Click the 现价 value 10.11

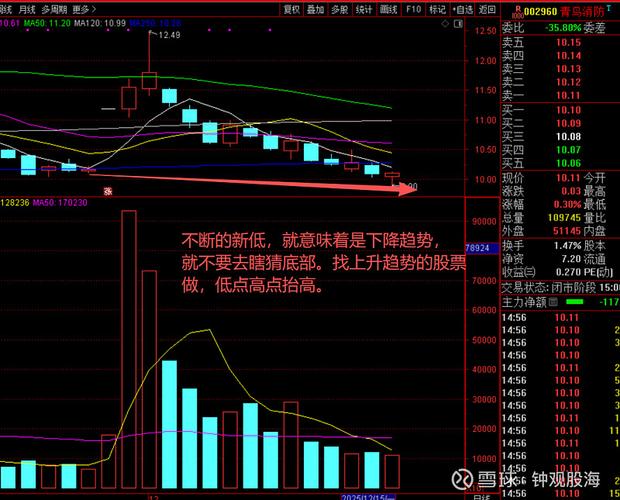[x=568, y=178]
